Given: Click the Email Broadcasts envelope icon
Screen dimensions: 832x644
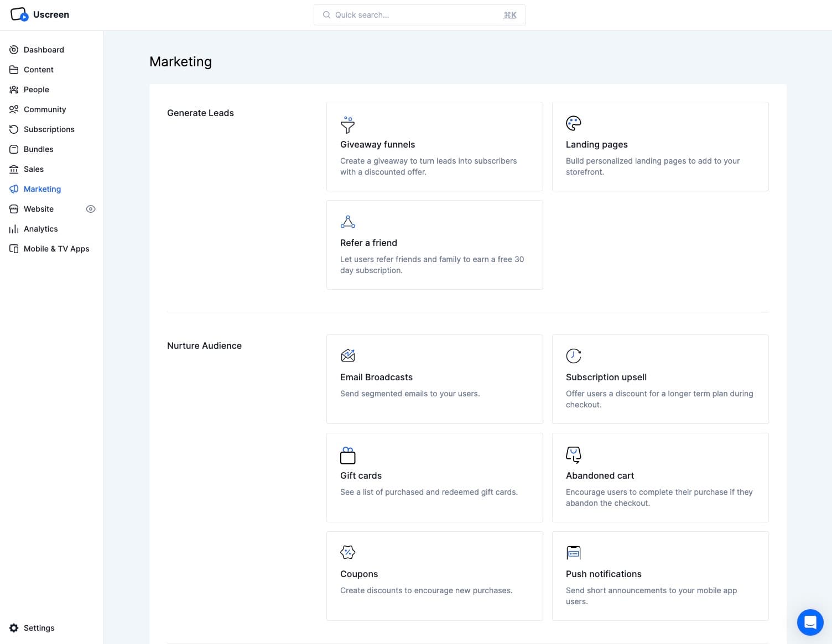Looking at the screenshot, I should (x=347, y=356).
